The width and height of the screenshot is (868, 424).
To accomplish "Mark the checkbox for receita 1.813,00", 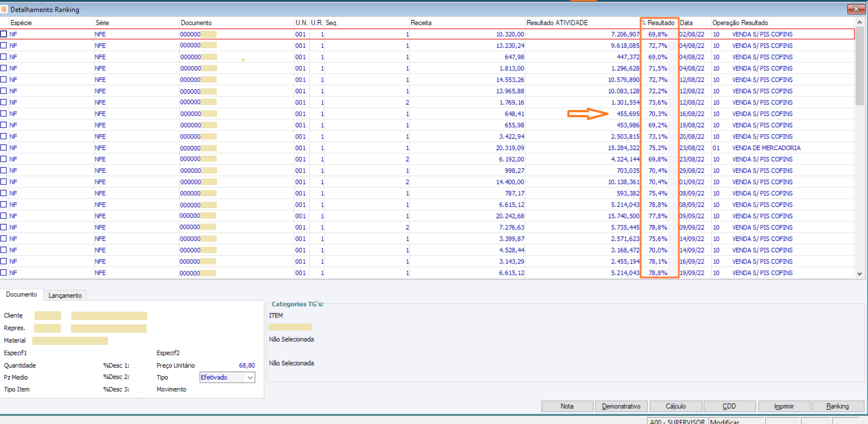I will tap(4, 68).
